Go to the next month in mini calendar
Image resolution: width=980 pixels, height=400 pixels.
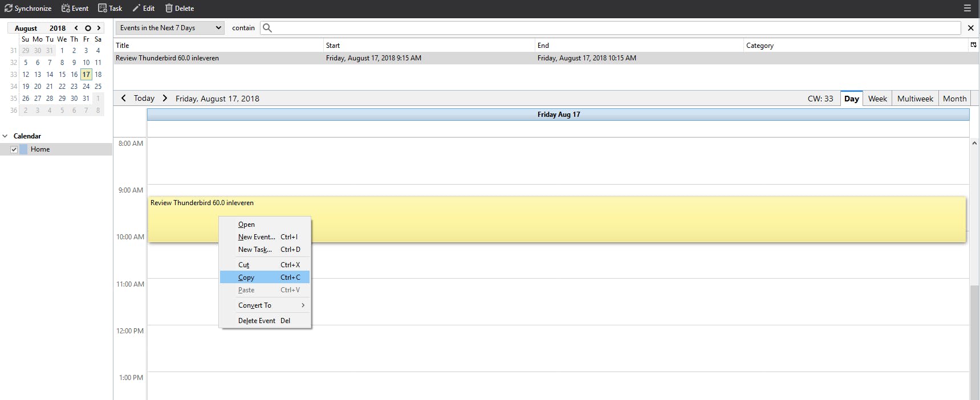tap(99, 28)
